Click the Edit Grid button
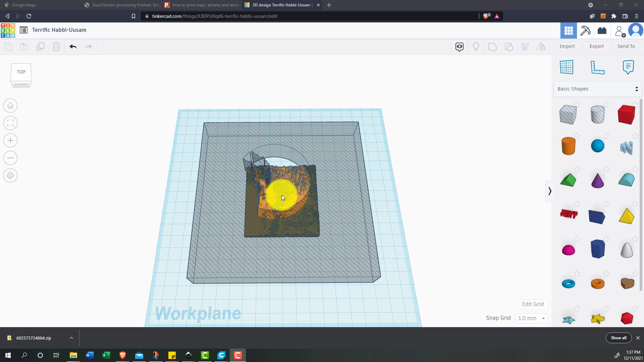644x362 pixels. 533,304
